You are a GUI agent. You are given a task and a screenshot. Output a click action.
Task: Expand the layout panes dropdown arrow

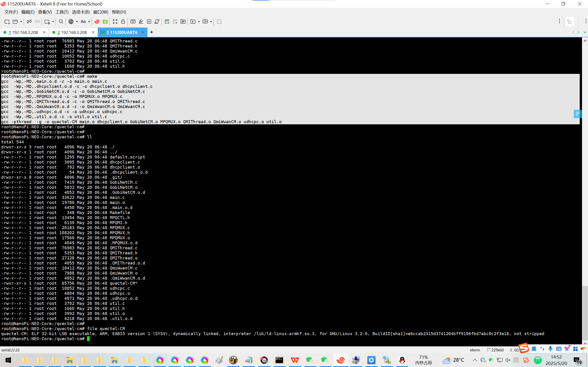click(211, 22)
